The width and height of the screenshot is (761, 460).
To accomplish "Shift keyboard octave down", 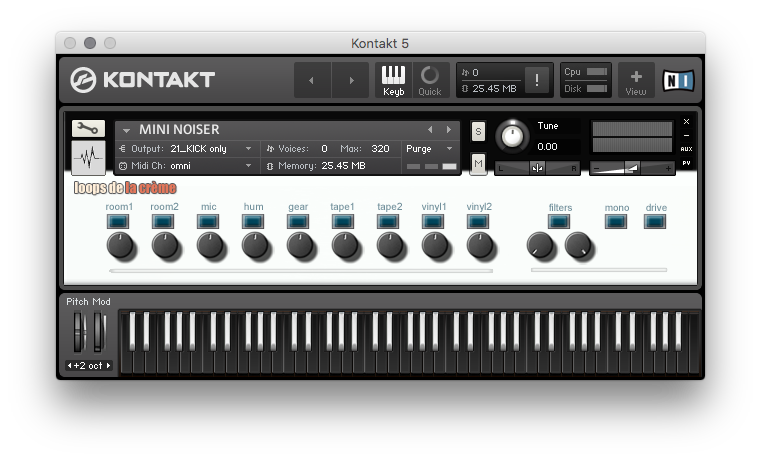I will pyautogui.click(x=69, y=365).
